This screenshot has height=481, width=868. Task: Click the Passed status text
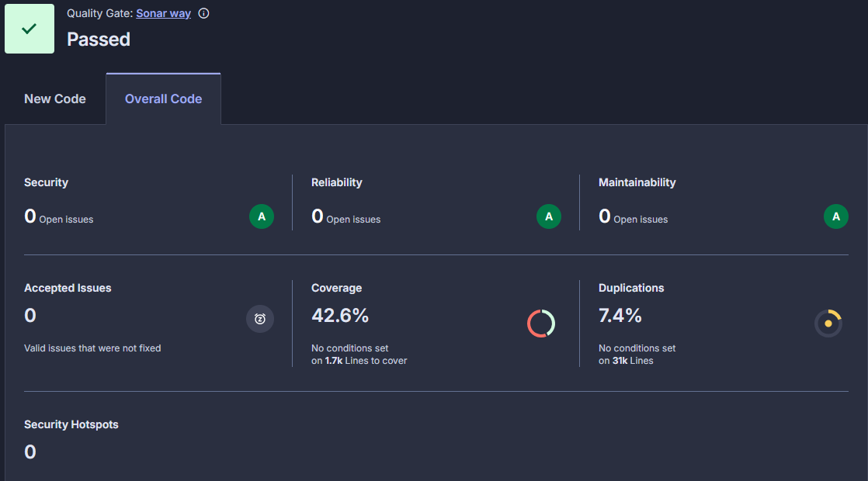coord(99,40)
